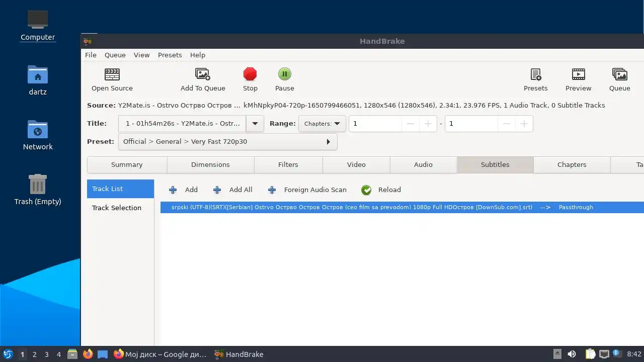
Task: Switch to workspace 4
Action: click(58, 354)
